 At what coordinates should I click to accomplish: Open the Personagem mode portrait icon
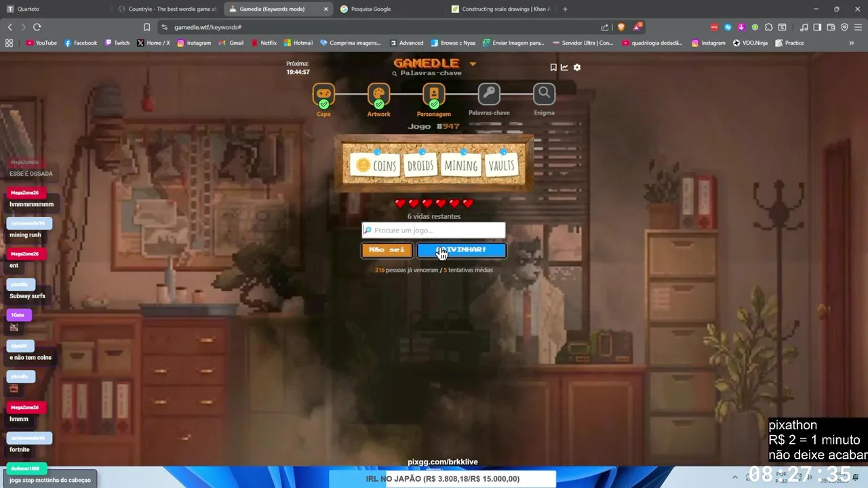(x=434, y=94)
